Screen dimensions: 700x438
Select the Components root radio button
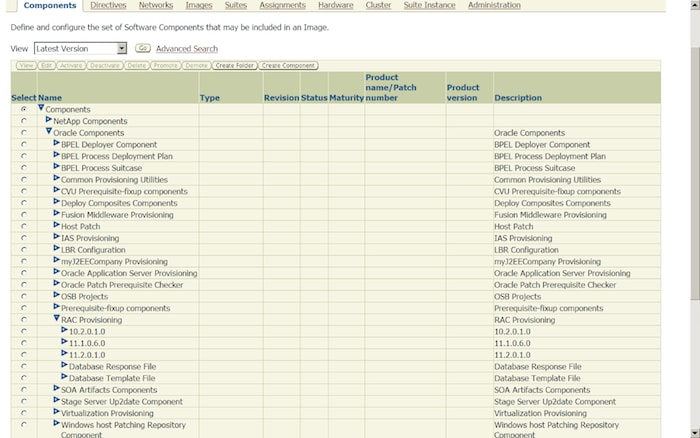(24, 109)
